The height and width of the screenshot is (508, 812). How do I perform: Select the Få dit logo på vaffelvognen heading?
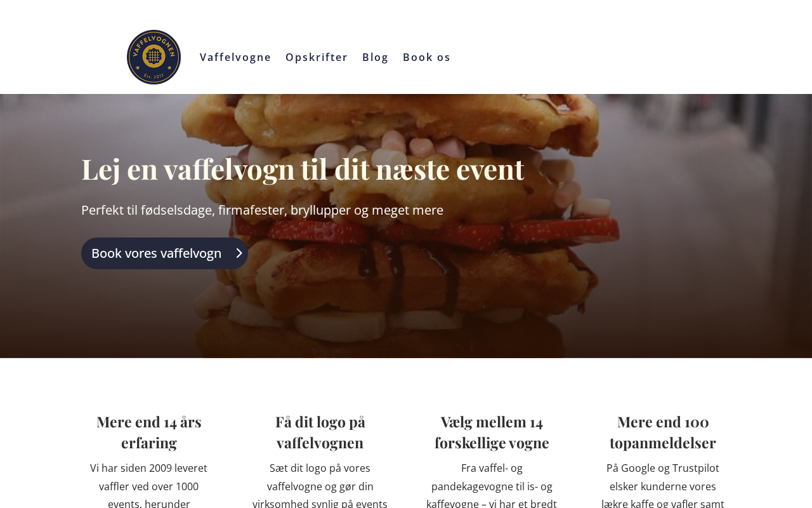pos(320,432)
